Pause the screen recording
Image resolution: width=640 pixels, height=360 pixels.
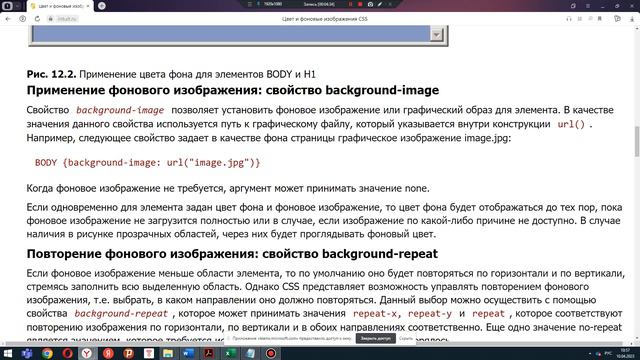click(350, 4)
